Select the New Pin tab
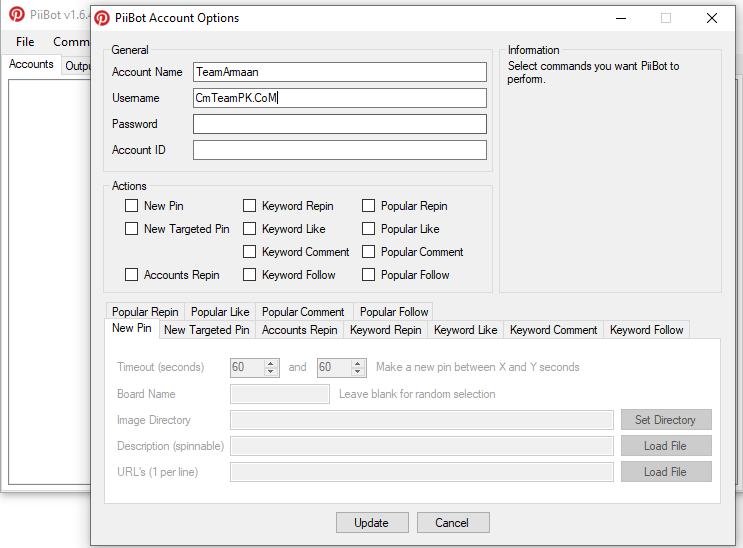 [132, 328]
